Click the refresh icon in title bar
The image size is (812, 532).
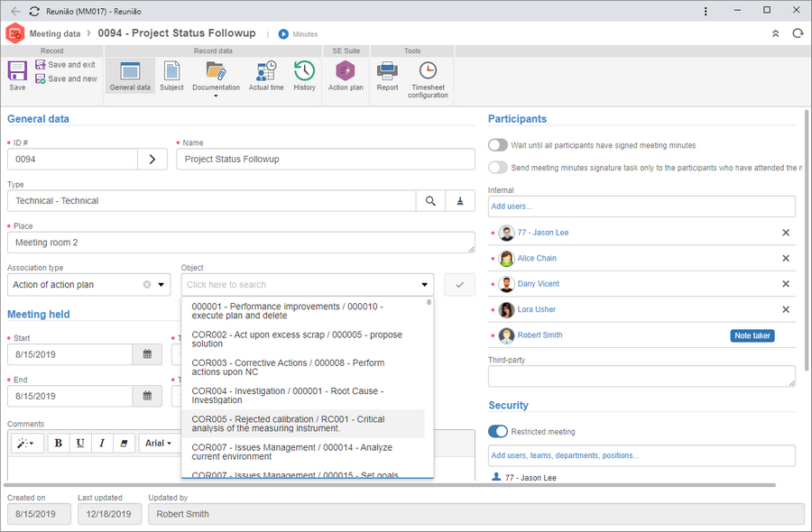[x=34, y=11]
